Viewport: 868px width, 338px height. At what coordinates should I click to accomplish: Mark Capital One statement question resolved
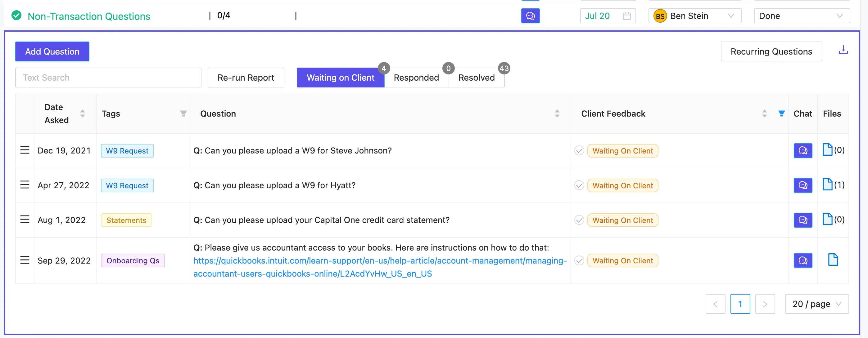click(579, 220)
